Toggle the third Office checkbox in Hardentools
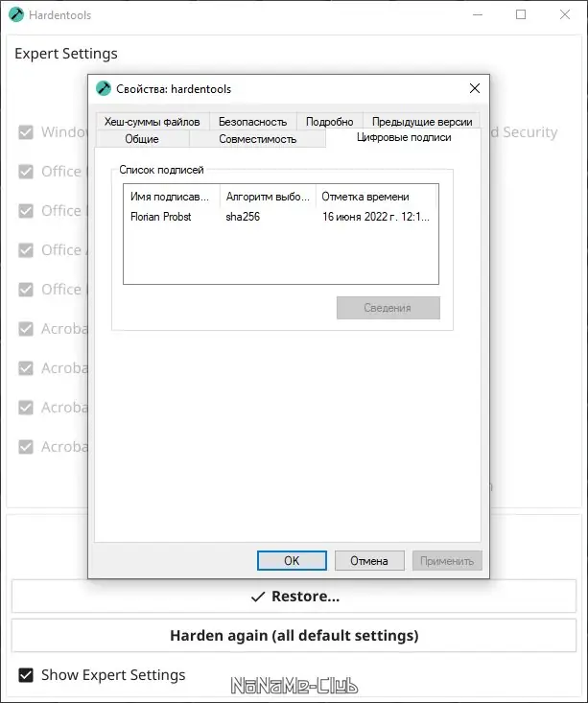588x703 pixels. coord(26,249)
